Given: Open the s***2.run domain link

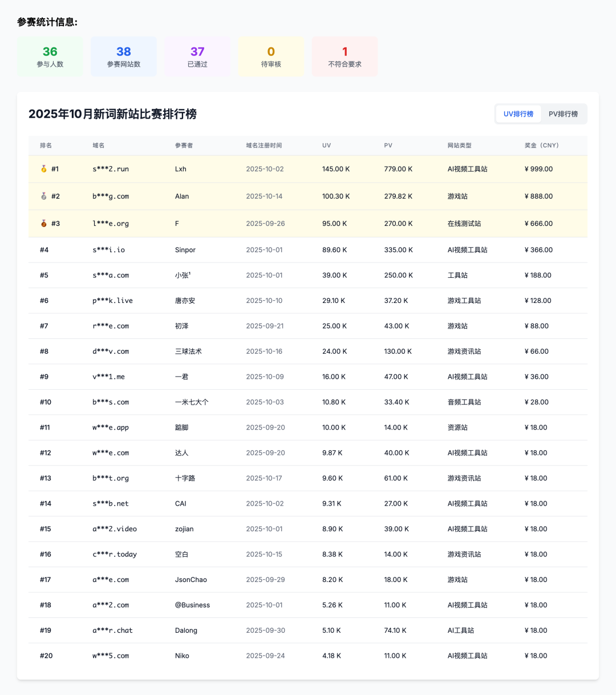Looking at the screenshot, I should pos(110,169).
